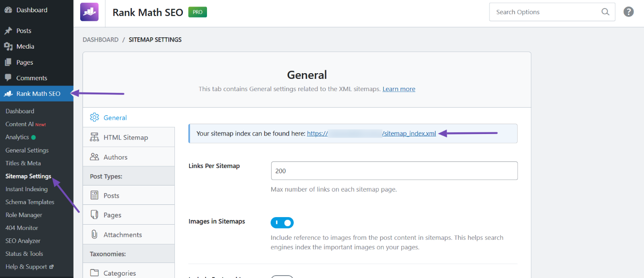Click the Learn more link
Screen dimensions: 644x278
pyautogui.click(x=399, y=89)
